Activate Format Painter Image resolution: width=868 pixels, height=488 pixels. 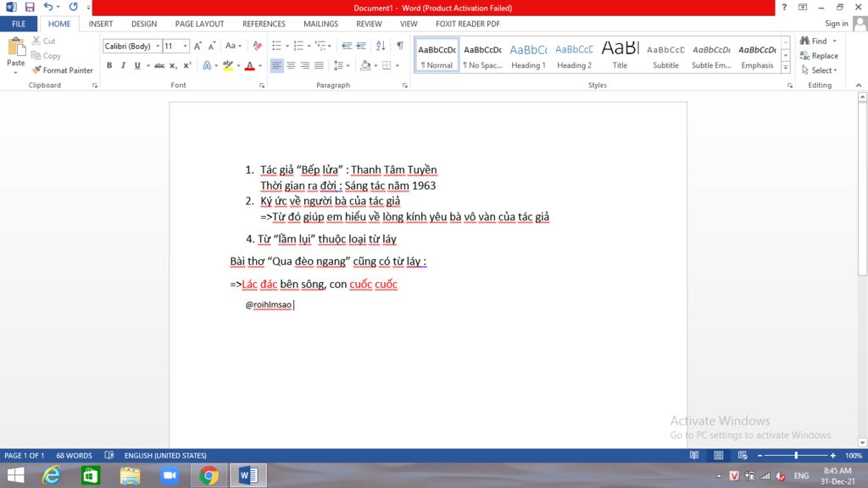point(62,70)
